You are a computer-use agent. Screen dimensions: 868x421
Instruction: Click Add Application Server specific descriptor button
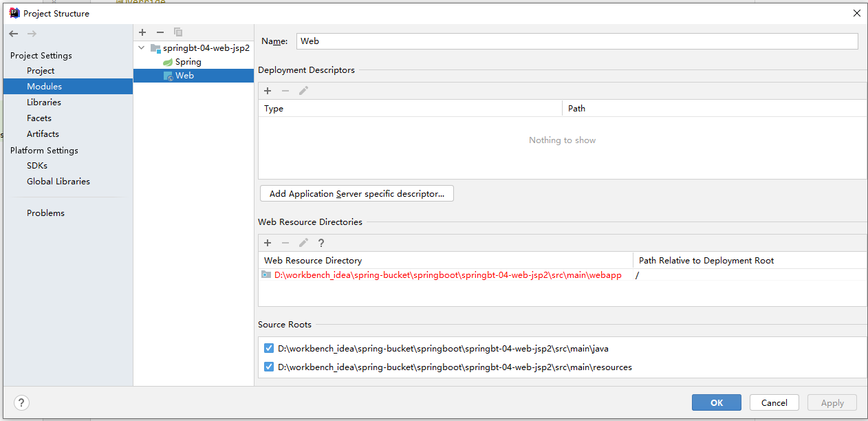pos(357,194)
